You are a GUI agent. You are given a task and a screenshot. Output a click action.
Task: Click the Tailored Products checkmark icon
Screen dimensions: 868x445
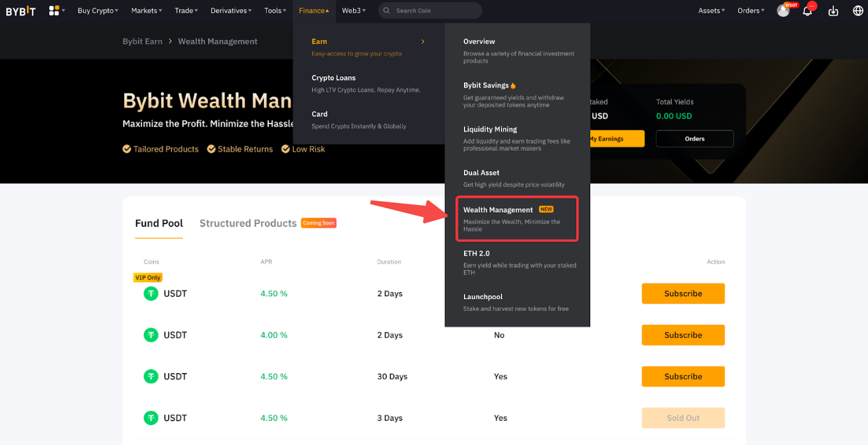click(127, 149)
